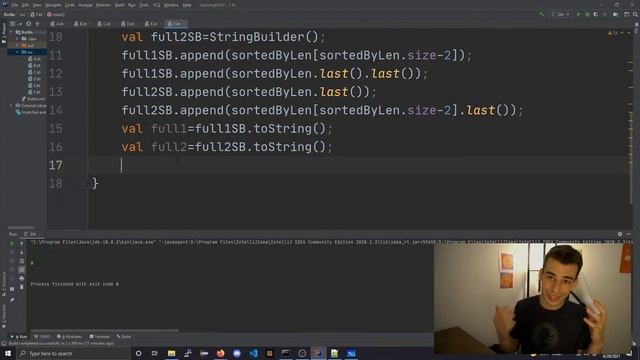This screenshot has width=640, height=360.
Task: Select the active F.kt editor tab
Action: 175,24
